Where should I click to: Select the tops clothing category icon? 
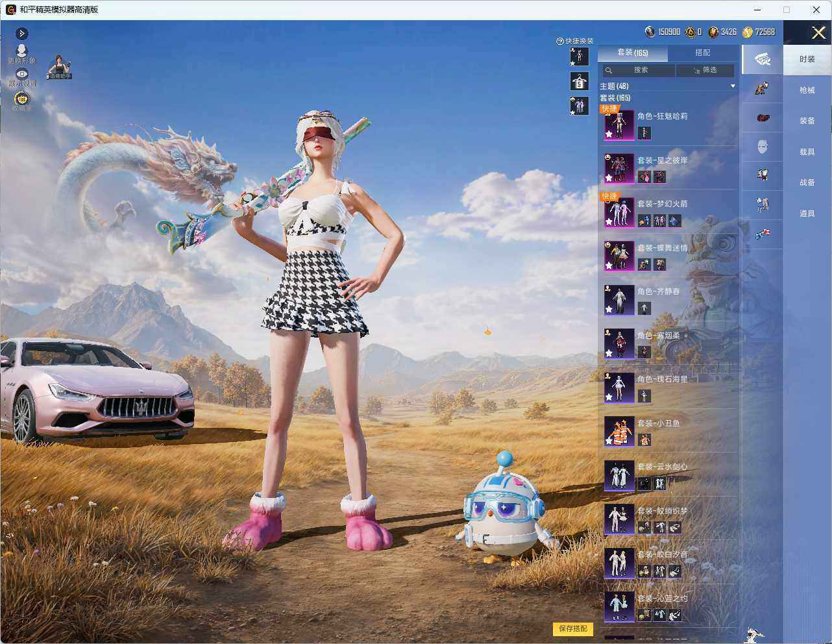tap(763, 174)
